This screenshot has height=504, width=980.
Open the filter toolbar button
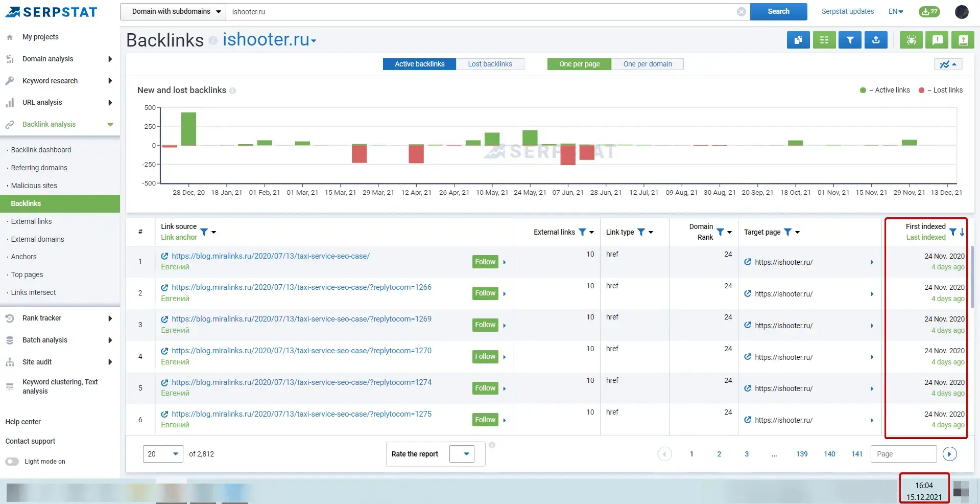tap(850, 40)
